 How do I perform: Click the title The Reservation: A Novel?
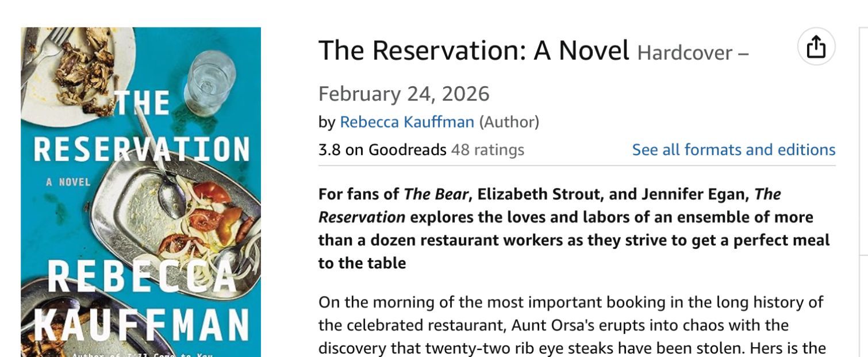point(474,51)
